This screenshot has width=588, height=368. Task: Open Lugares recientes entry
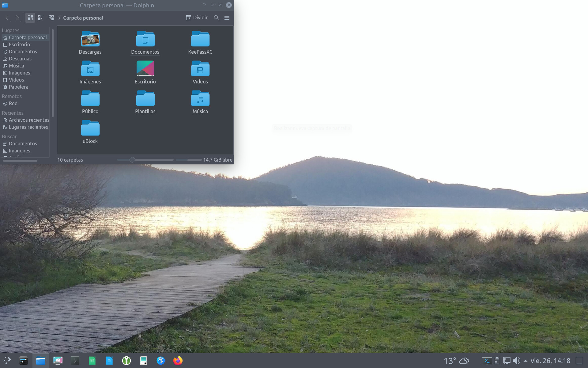coord(25,127)
